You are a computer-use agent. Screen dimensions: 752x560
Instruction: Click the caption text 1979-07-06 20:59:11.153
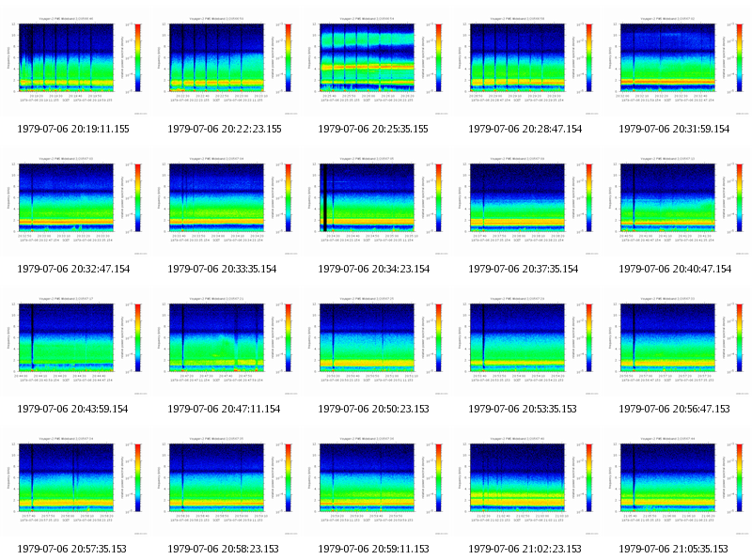[x=372, y=549]
